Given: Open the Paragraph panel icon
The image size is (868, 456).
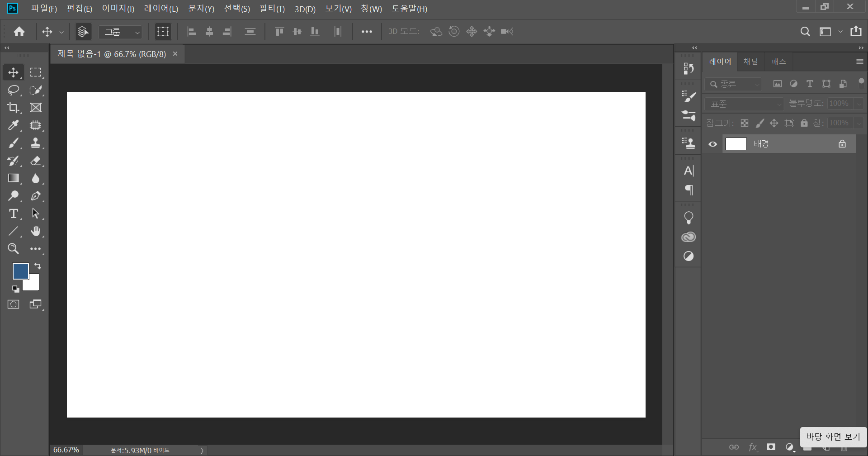Looking at the screenshot, I should point(689,190).
